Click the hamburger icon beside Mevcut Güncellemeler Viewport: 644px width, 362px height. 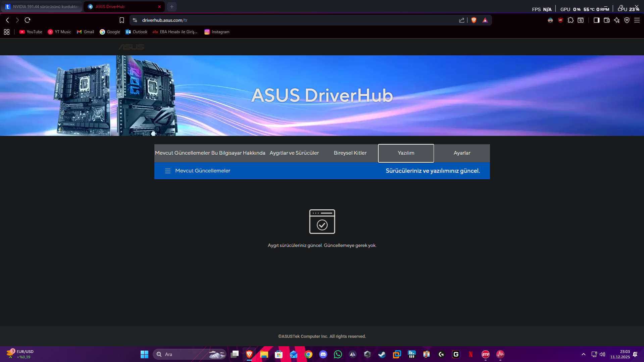[x=168, y=171]
